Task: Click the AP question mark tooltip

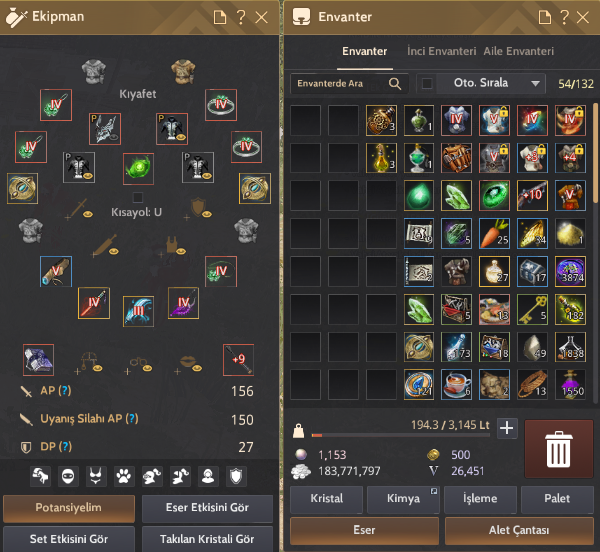Action: (65, 391)
